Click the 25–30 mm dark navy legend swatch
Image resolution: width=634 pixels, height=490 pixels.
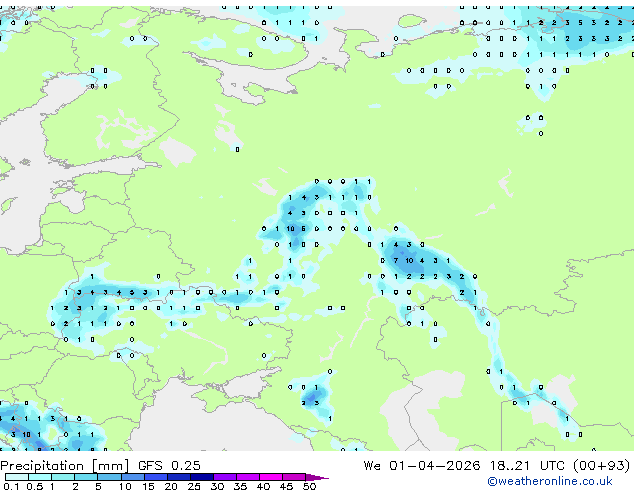pyautogui.click(x=202, y=477)
